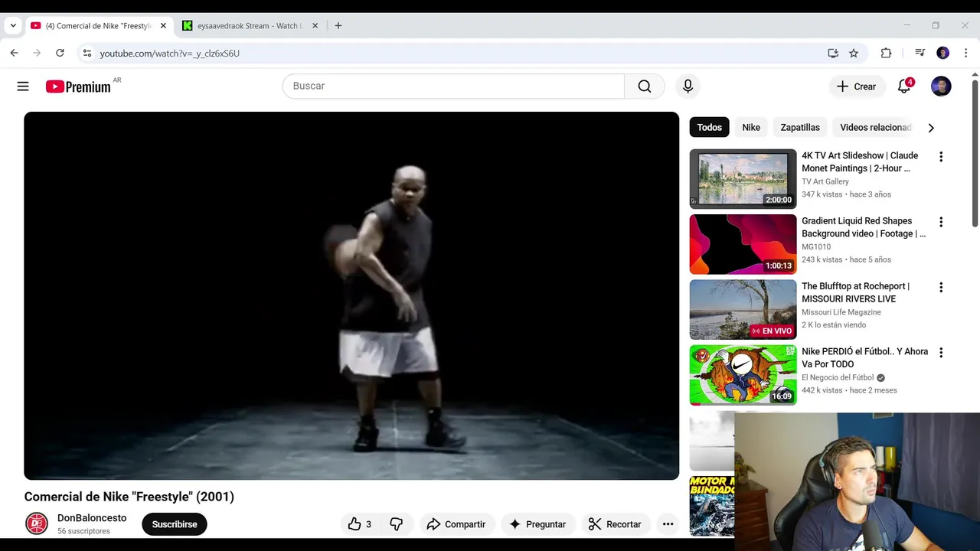Screen dimensions: 980x551
Task: Click the video title Comercial de Nike Freestyle
Action: (129, 497)
